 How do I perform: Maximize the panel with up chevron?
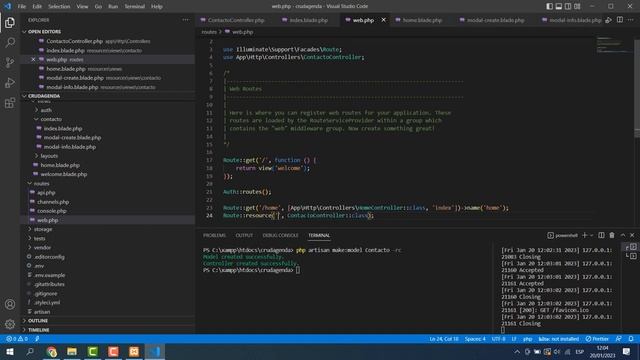click(622, 235)
